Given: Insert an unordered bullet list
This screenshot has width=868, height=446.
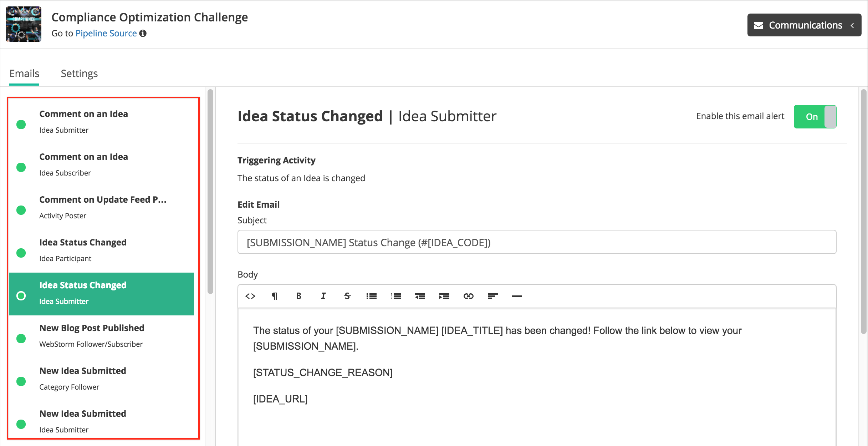Looking at the screenshot, I should [371, 296].
